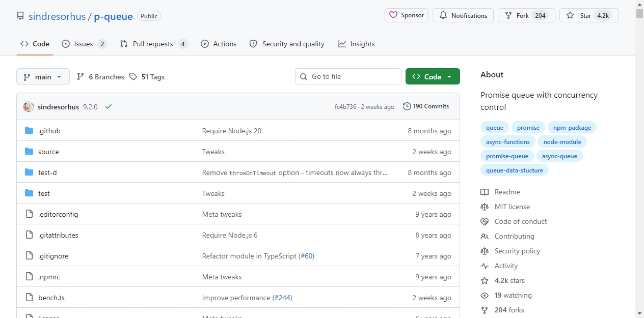The image size is (644, 318).
Task: Select the queue-data-stucture topic tag
Action: click(515, 170)
